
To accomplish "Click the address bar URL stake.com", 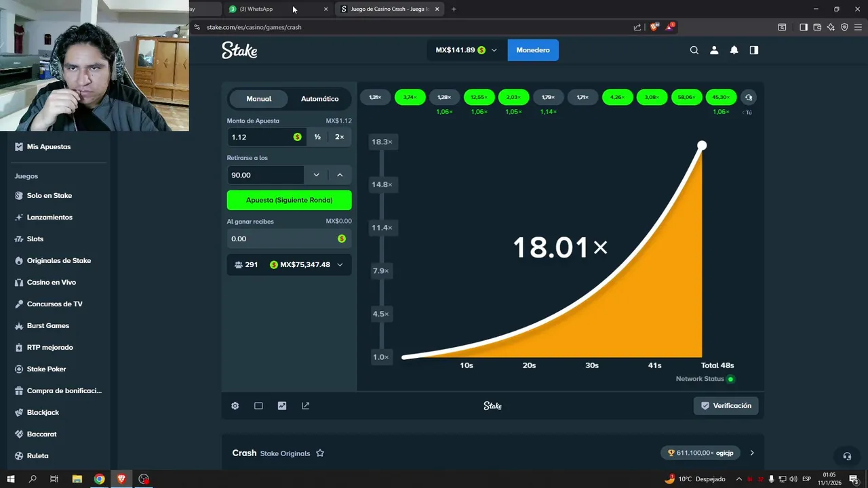I will click(254, 27).
